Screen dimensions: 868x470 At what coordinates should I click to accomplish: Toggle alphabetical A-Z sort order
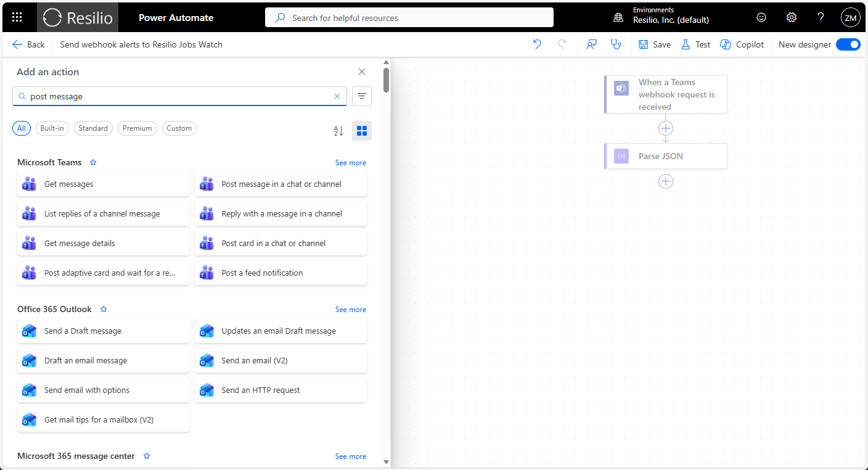coord(338,131)
